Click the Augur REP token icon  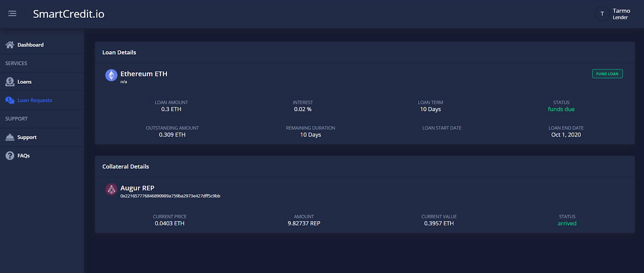click(x=111, y=190)
